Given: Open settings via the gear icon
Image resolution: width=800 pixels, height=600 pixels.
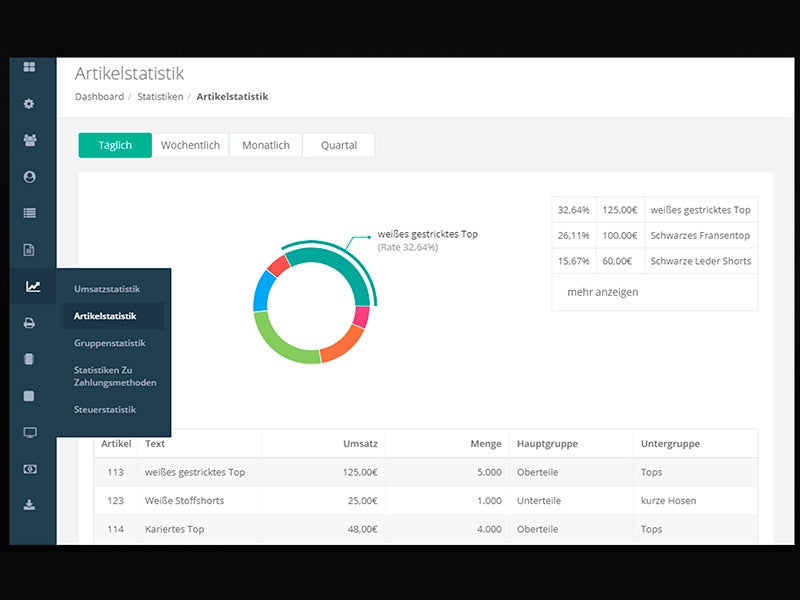Looking at the screenshot, I should click(x=29, y=104).
